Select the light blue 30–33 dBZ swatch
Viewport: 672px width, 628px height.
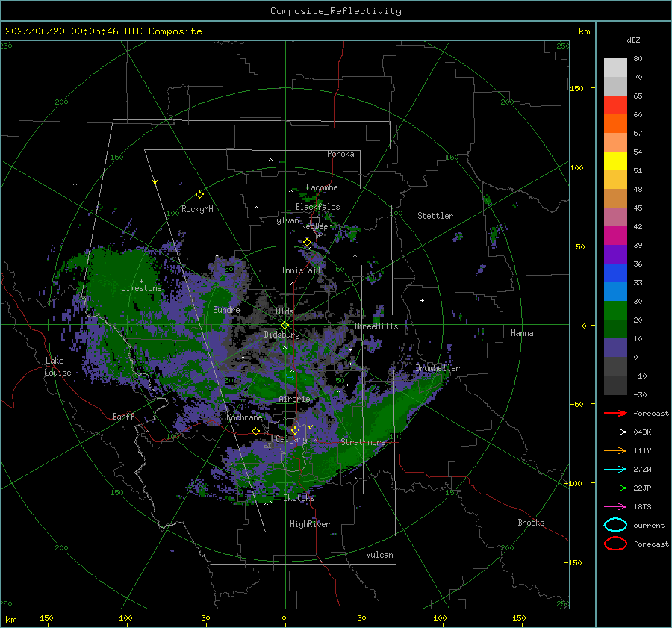[615, 292]
